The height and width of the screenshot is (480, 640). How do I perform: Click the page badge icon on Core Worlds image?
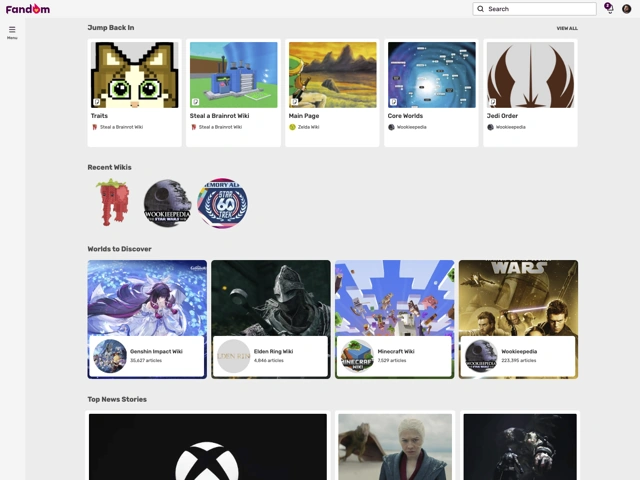[393, 102]
